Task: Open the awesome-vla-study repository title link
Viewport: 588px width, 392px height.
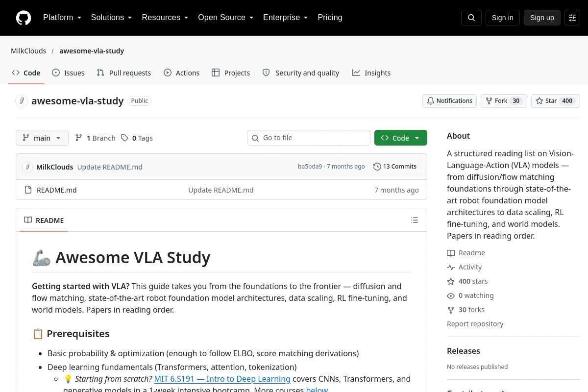Action: click(x=77, y=101)
